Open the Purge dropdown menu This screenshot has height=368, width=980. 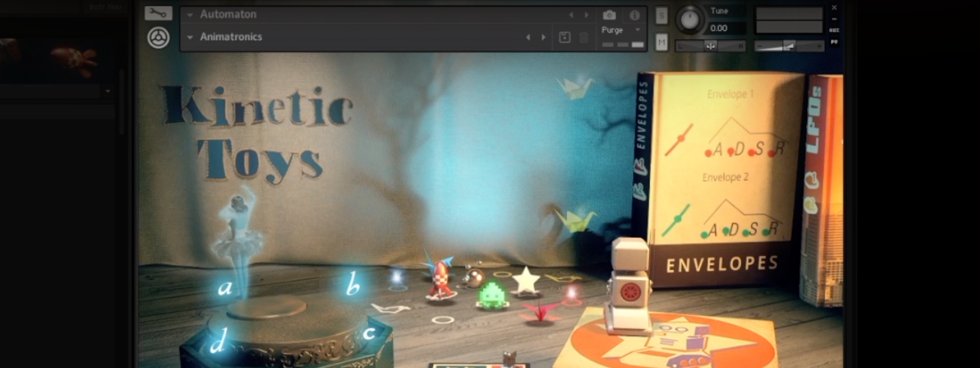(638, 30)
